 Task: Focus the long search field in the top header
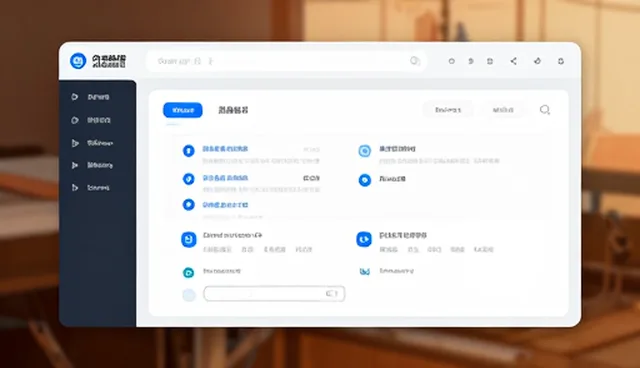click(287, 61)
